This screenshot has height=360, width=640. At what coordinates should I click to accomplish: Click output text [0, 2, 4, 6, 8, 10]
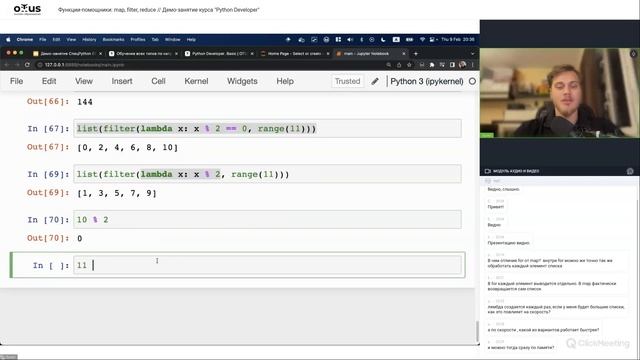[x=127, y=147]
